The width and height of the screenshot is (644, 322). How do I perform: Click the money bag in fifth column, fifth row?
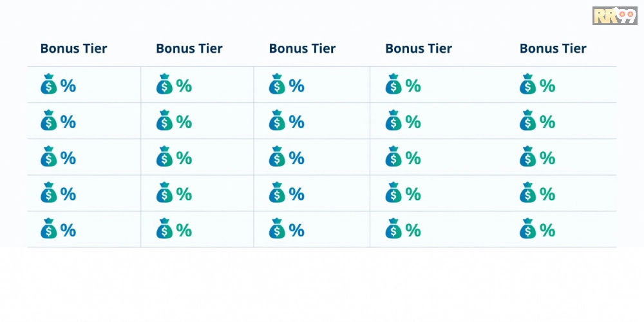pyautogui.click(x=528, y=229)
